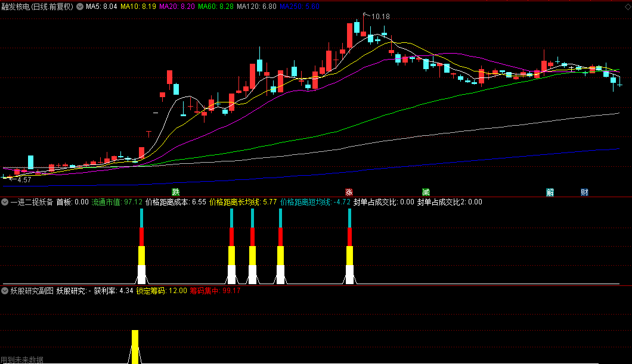The width and height of the screenshot is (632, 364).
Task: Click the 妖股研究: - value
Action: click(73, 291)
